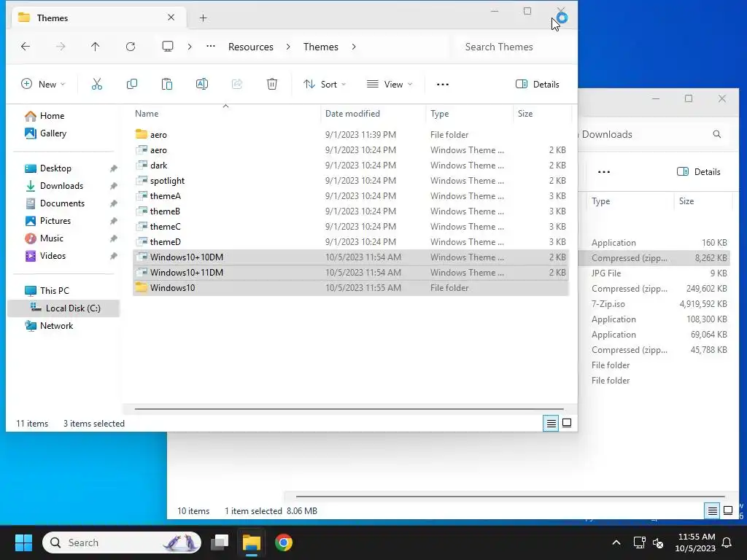The width and height of the screenshot is (747, 560).
Task: Select the Windows10+10DM theme file
Action: point(350,257)
